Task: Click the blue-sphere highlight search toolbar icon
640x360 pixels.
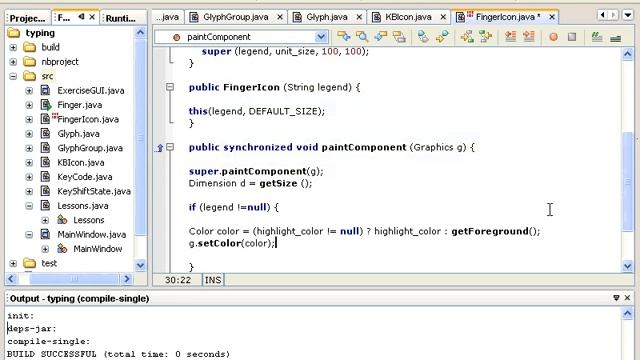Action: pos(423,37)
